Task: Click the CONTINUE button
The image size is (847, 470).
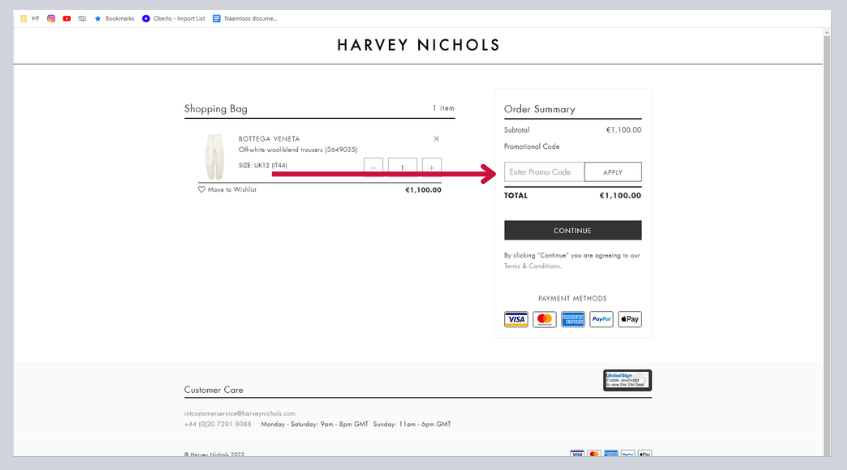Action: click(x=573, y=230)
